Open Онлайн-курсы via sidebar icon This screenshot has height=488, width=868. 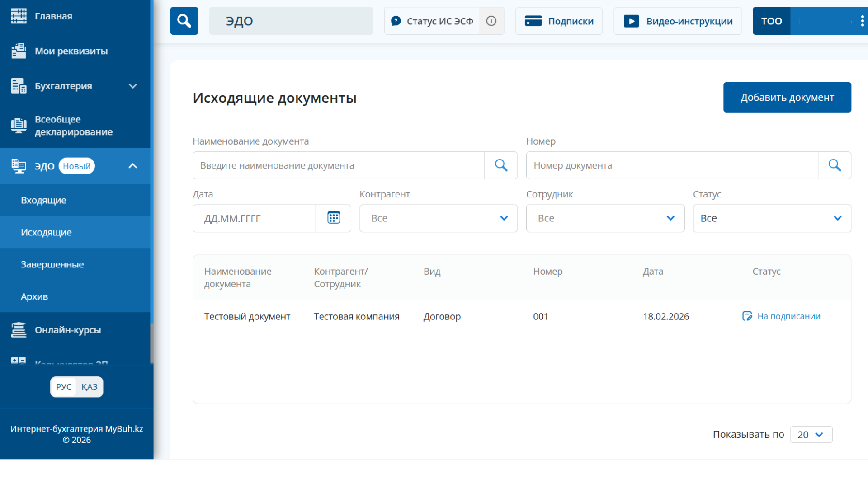pos(19,330)
